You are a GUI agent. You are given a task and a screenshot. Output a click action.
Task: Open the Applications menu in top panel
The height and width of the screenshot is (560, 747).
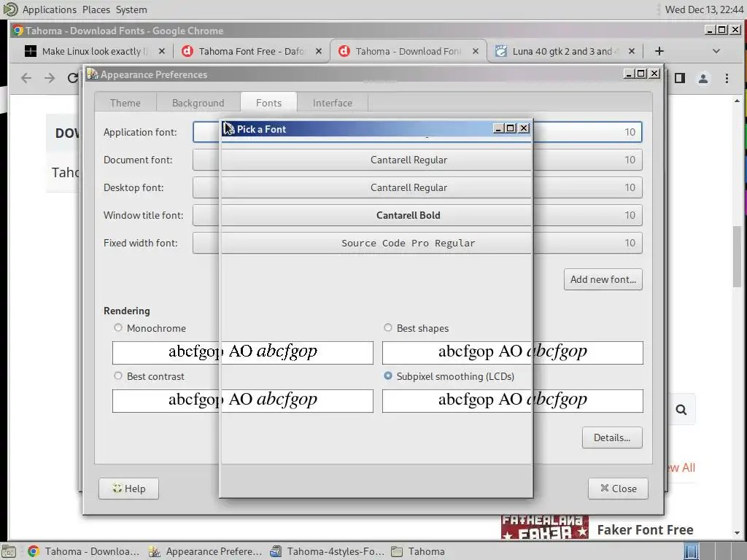tap(49, 9)
